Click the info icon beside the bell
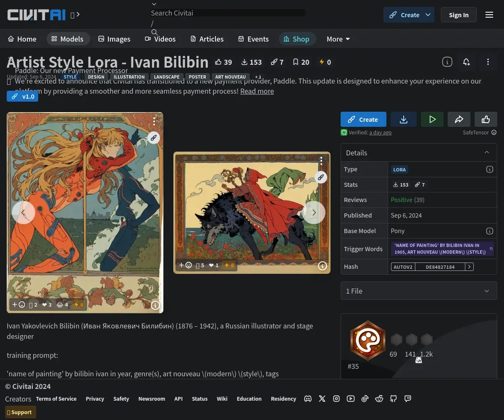504x420 pixels. coord(447,62)
